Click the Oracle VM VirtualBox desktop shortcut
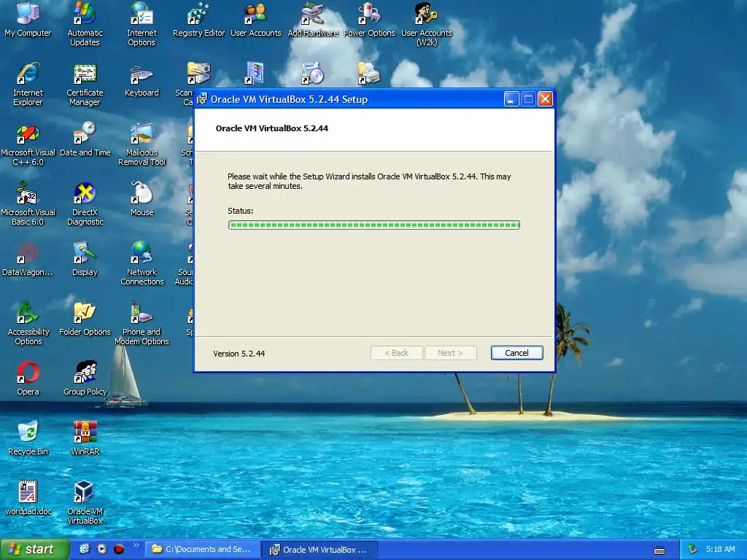 pyautogui.click(x=85, y=502)
